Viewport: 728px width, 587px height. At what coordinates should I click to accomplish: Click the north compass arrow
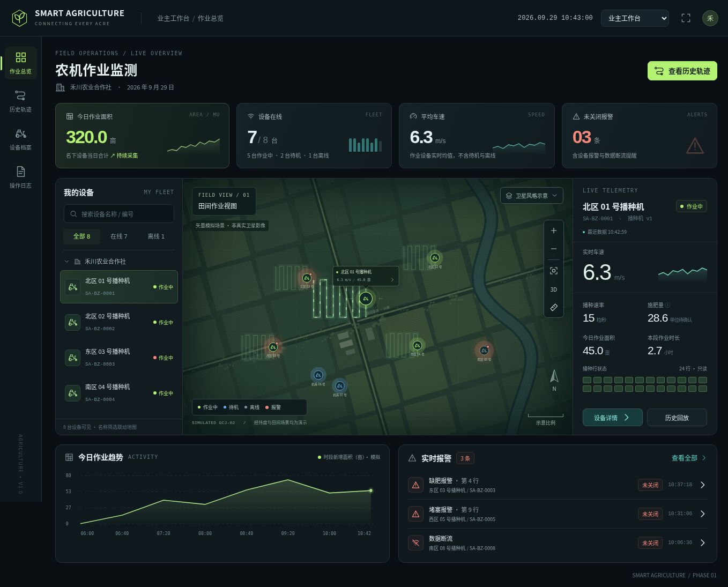[x=554, y=376]
